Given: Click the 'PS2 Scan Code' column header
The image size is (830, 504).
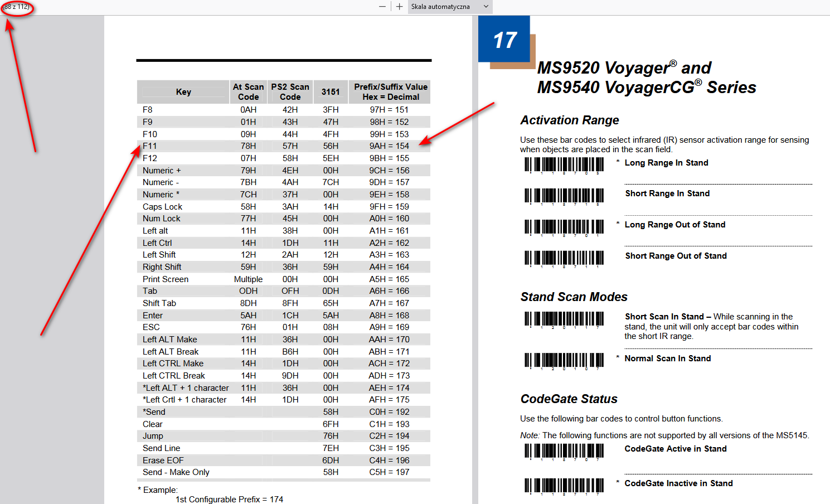Looking at the screenshot, I should coord(290,91).
